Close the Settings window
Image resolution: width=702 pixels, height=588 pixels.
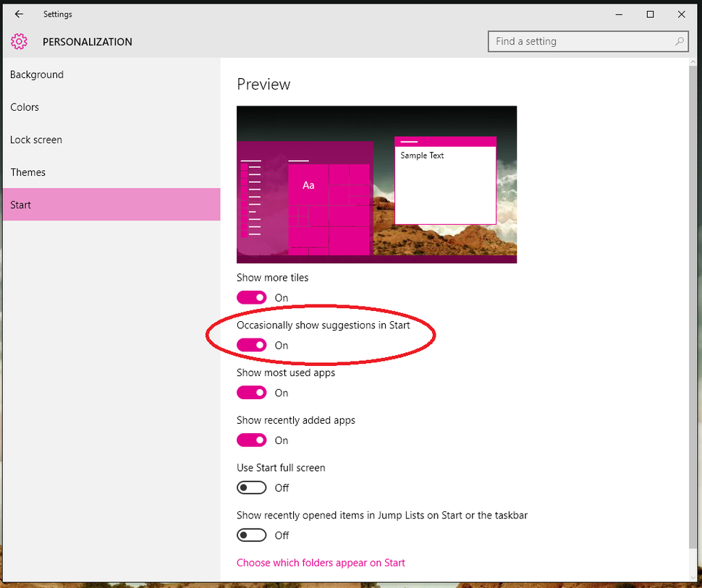click(682, 14)
